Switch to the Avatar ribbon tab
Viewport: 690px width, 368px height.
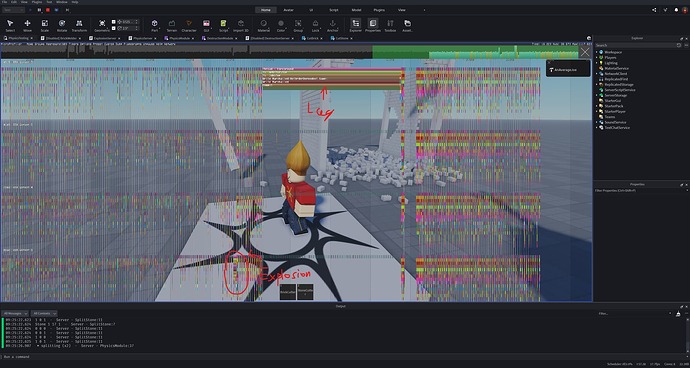[x=288, y=10]
